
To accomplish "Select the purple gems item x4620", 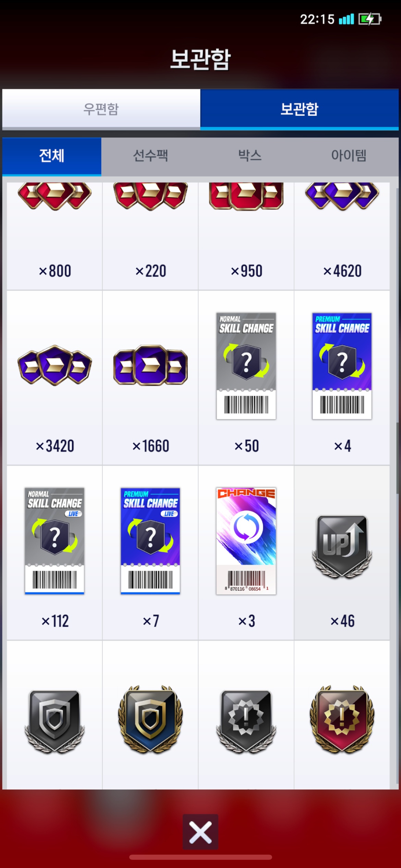I will [342, 236].
